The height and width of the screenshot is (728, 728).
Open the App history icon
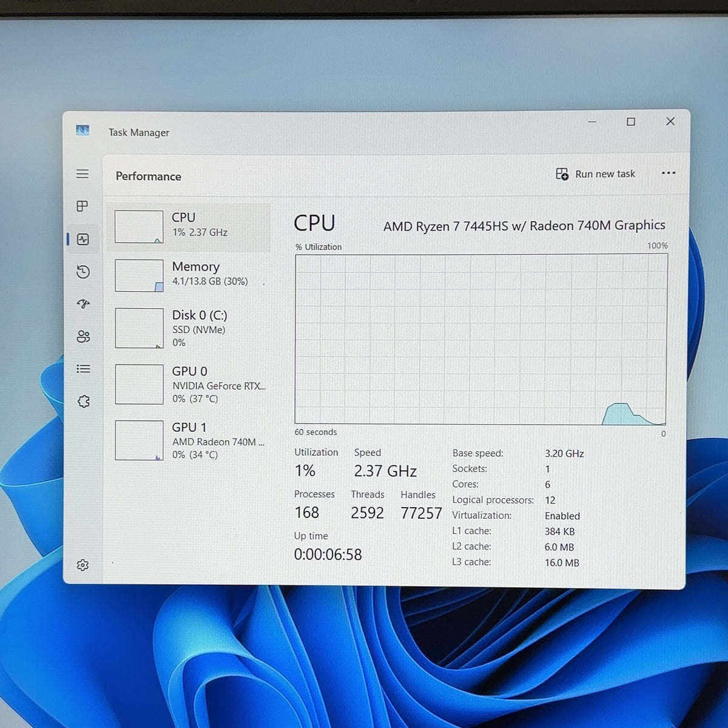coord(83,272)
